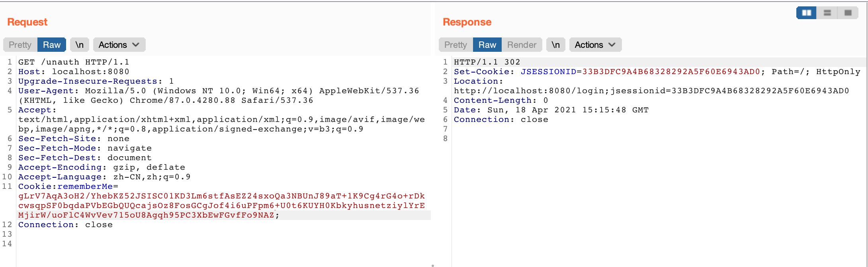
Task: Select the Raw tab in the Response panel
Action: point(487,45)
